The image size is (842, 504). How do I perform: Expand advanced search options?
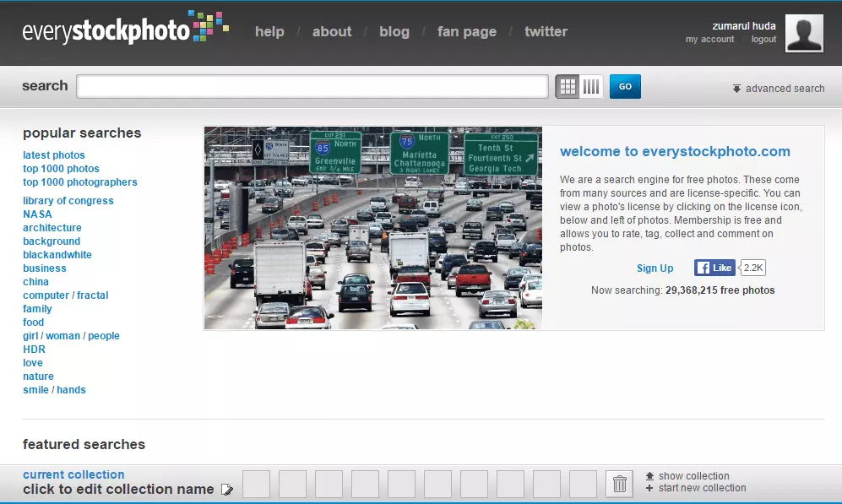click(x=778, y=89)
